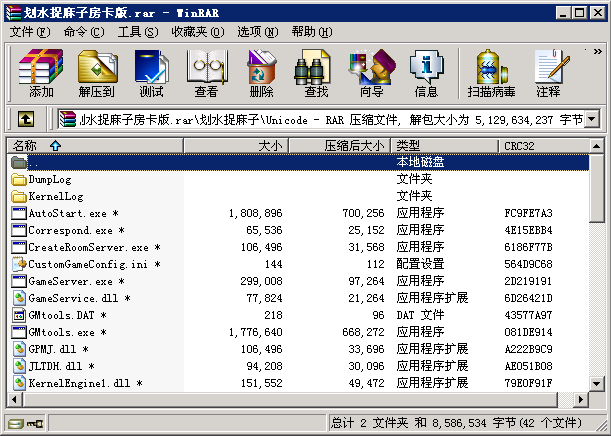Sort by 压缩后大小 column header

[x=353, y=146]
